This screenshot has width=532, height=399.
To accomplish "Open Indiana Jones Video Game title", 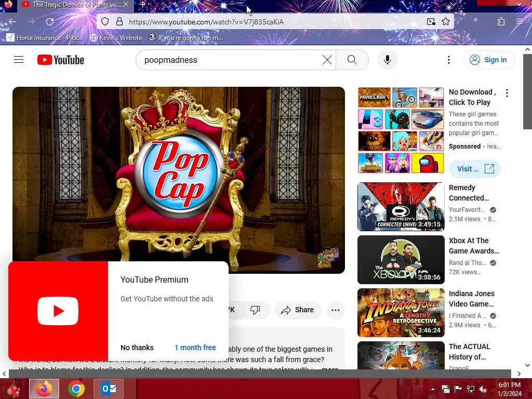I will [472, 299].
